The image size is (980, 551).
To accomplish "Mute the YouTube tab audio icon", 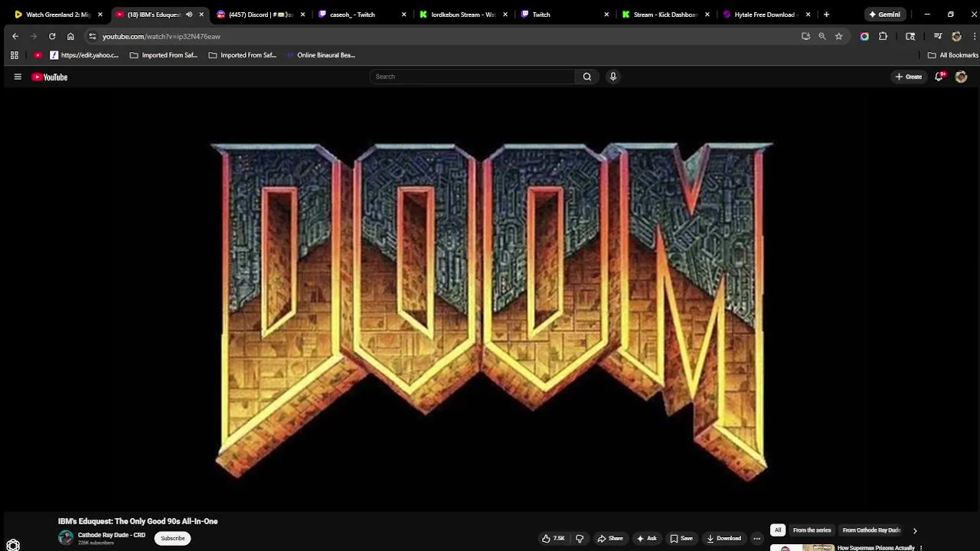I will (189, 15).
